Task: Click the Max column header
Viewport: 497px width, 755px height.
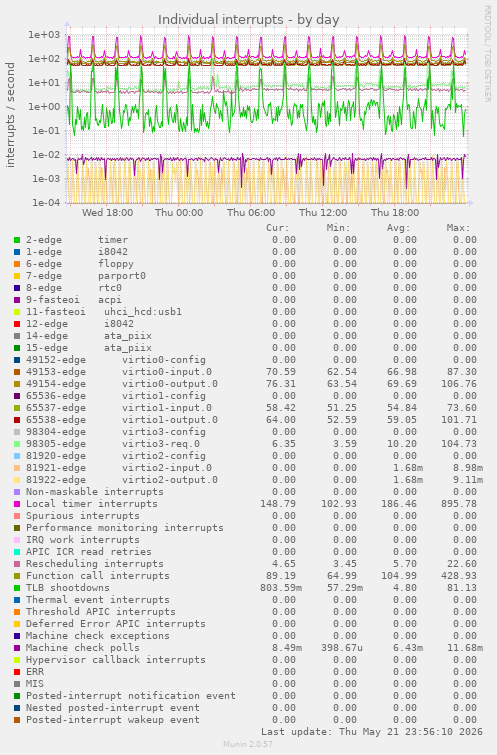Action: point(458,228)
